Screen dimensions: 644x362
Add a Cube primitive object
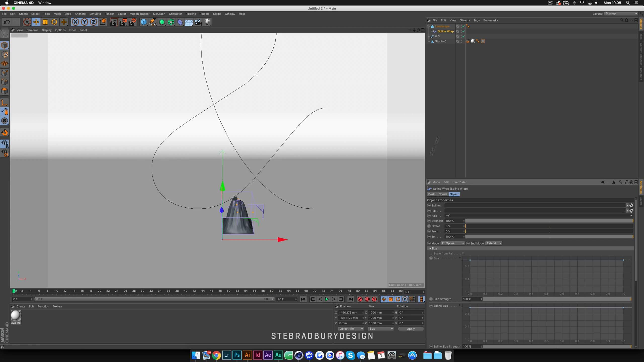pos(143,22)
